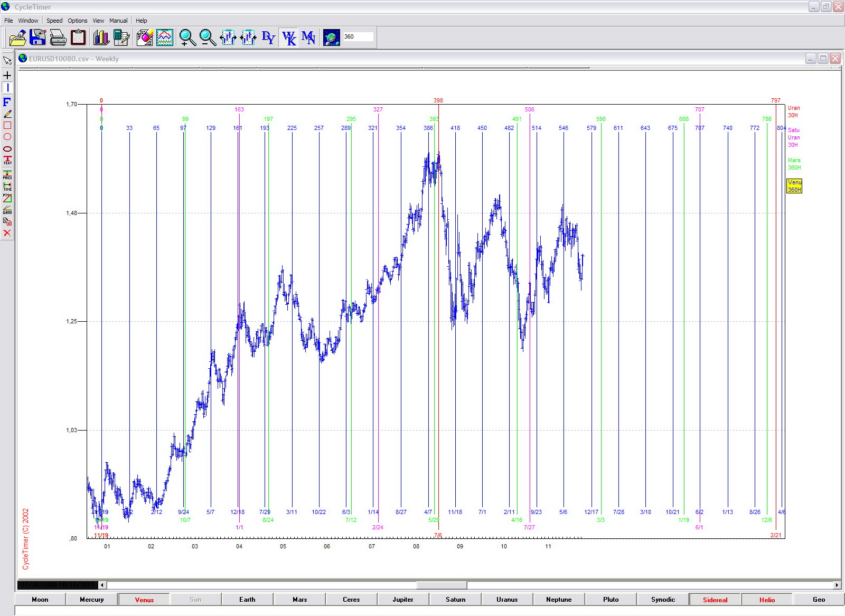This screenshot has width=845, height=616.
Task: Toggle the Sidereal mode button
Action: pos(715,600)
